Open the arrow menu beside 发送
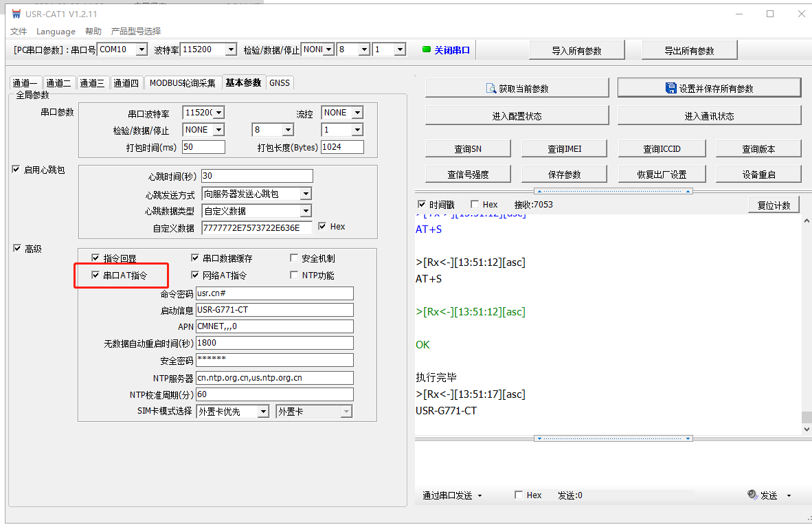Viewport: 812px width, 527px height. (x=789, y=495)
